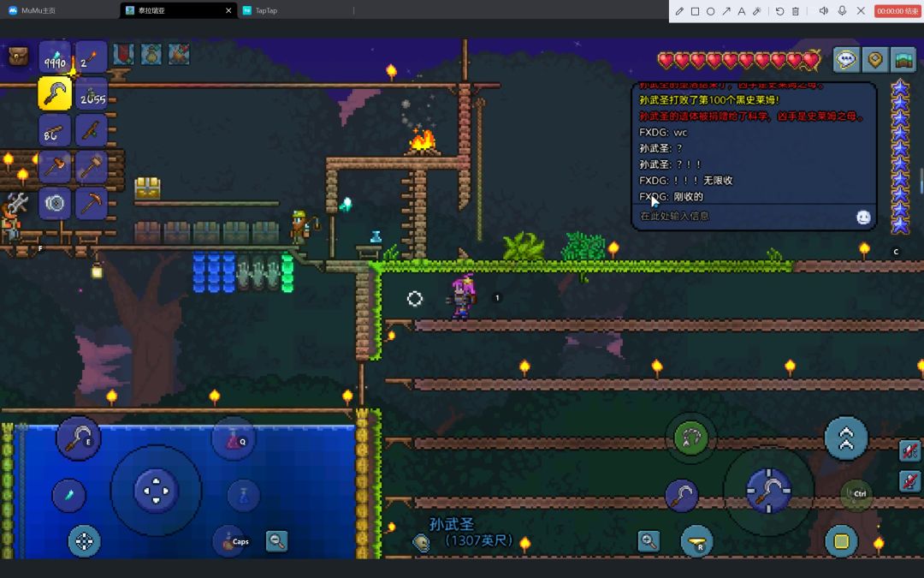
Task: Select the torch slot with count 2
Action: pos(92,57)
